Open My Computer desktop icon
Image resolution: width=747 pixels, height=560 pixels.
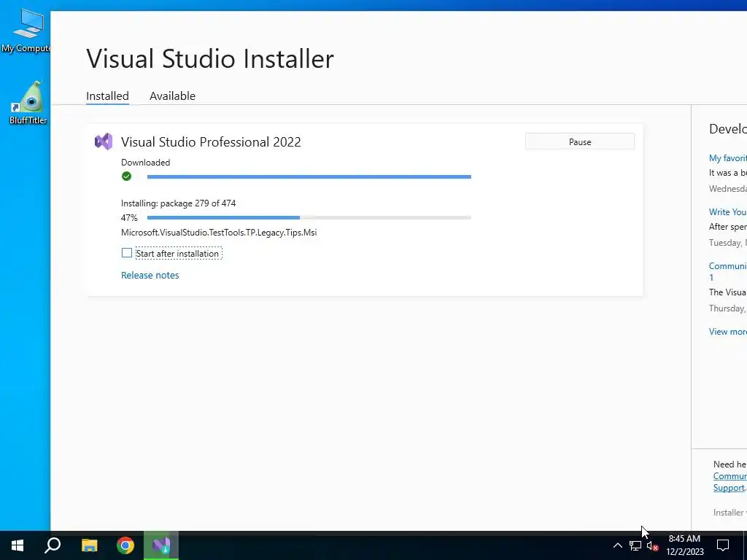27,31
